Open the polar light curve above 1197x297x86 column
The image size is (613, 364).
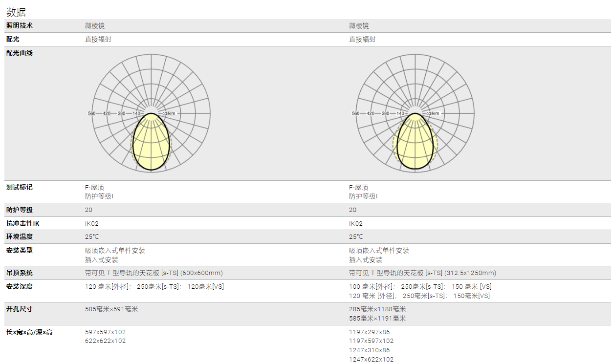(415, 113)
